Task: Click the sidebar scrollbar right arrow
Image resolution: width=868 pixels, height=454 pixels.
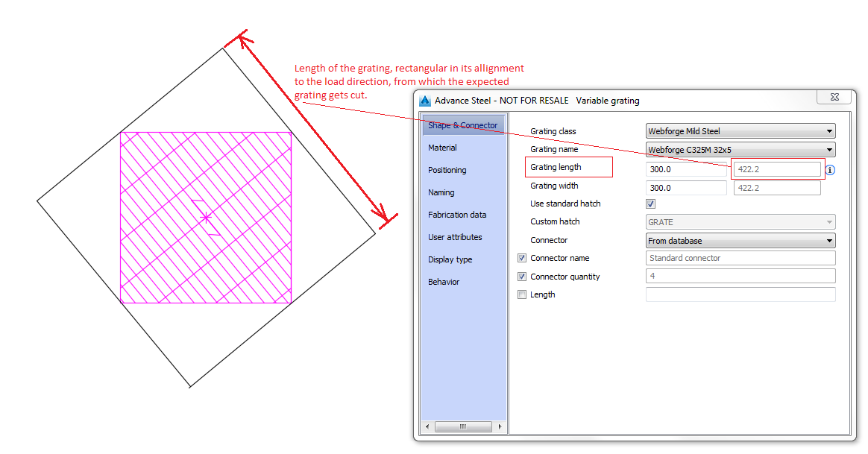Action: [x=500, y=426]
